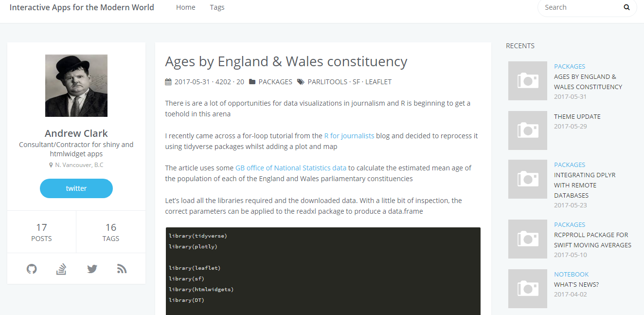Open the GitHub profile icon
644x315 pixels.
[x=32, y=269]
